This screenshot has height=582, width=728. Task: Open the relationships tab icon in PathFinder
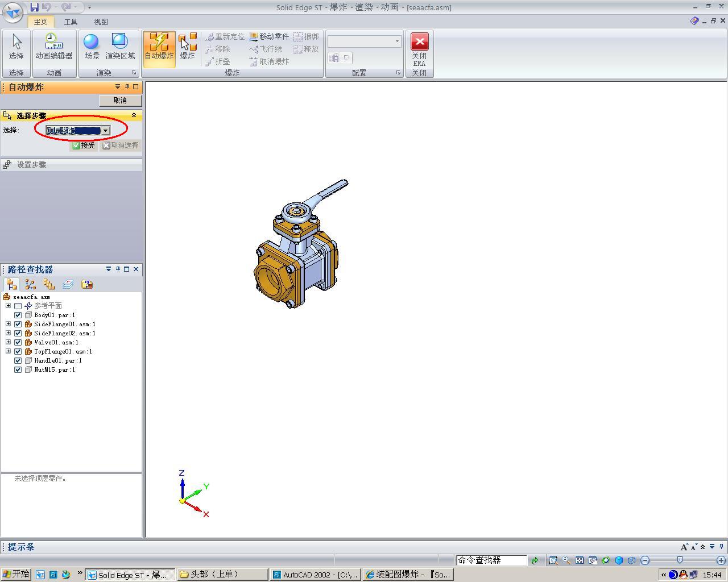pyautogui.click(x=30, y=284)
